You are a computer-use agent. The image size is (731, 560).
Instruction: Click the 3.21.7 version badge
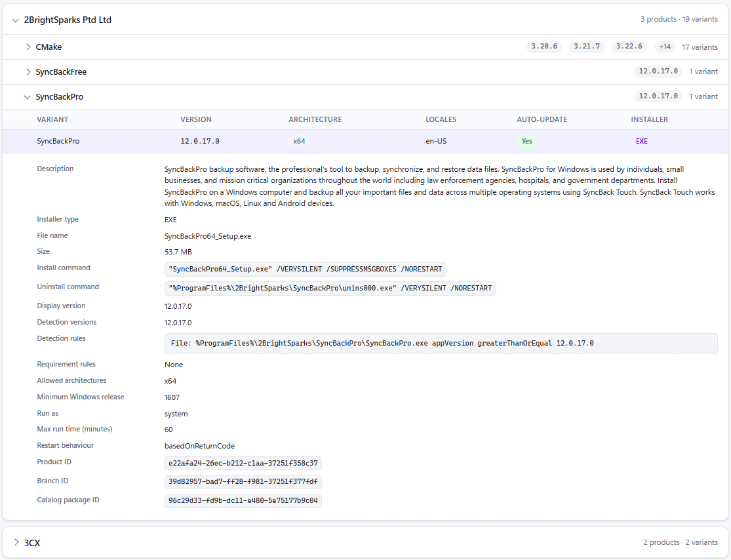(587, 46)
